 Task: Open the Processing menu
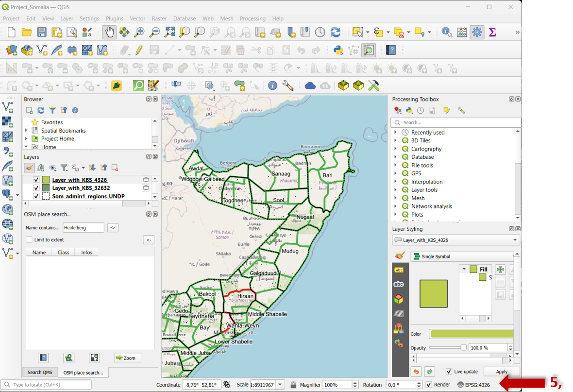coord(253,18)
